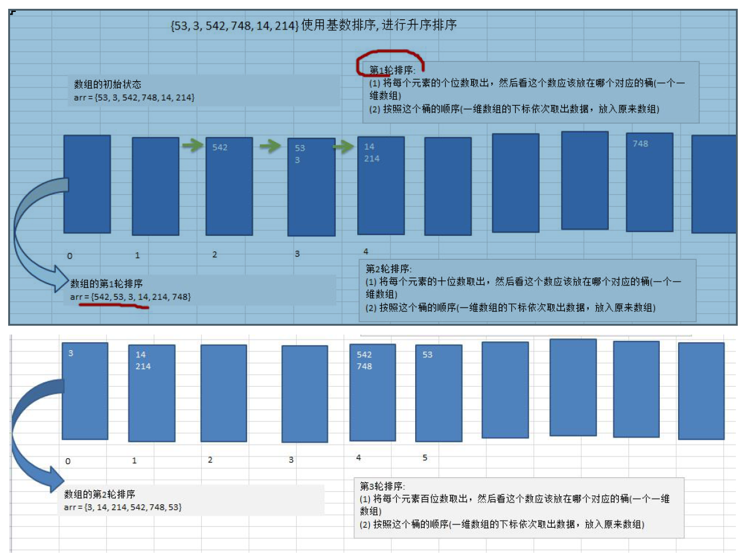Select empty upper-row bucket above label 1

(x=155, y=186)
